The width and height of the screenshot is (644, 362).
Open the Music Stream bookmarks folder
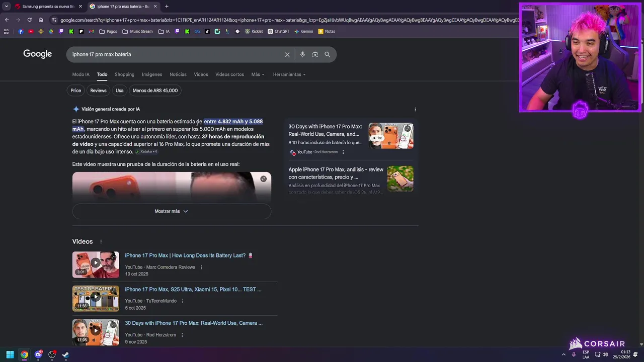[137, 31]
